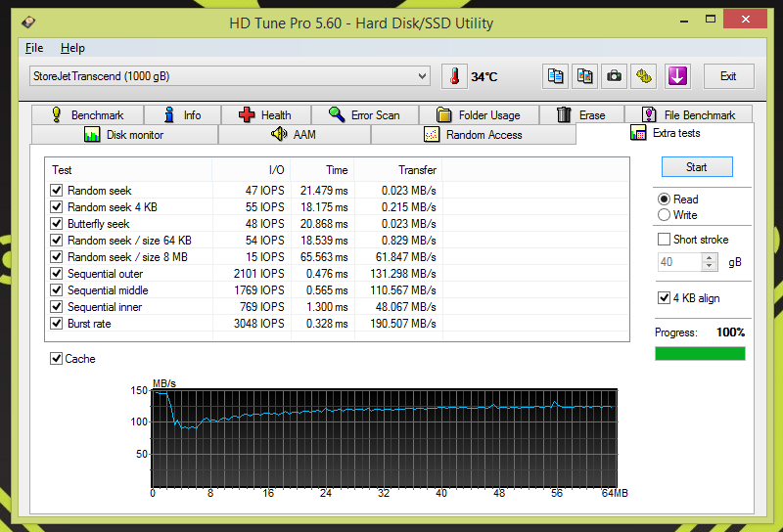Click the green progress bar
The width and height of the screenshot is (783, 532).
tap(699, 353)
